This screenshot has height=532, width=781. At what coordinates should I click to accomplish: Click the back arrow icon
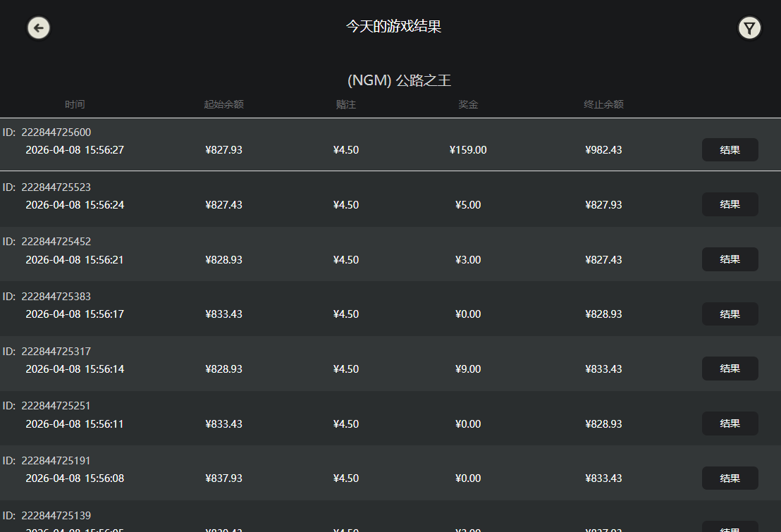[38, 27]
